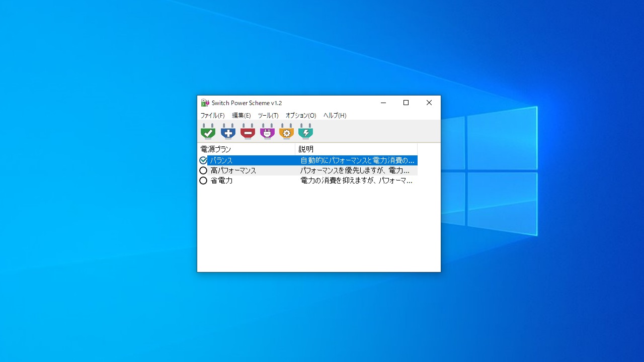Select the 省電力 plan name
Screen dimensions: 644x362
pos(221,180)
